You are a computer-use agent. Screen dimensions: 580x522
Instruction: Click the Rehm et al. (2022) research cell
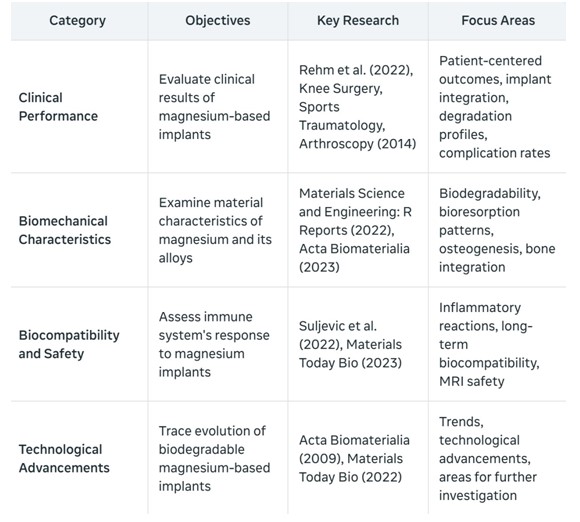tap(358, 107)
